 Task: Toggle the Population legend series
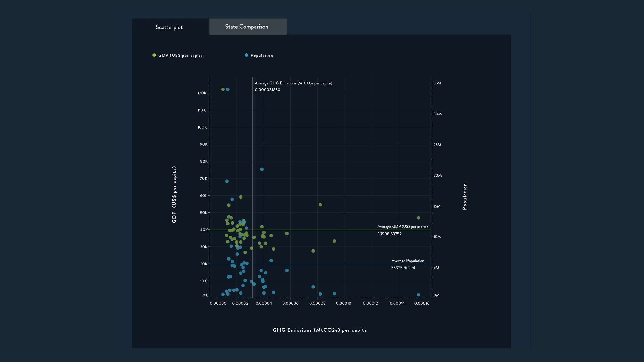coord(259,55)
